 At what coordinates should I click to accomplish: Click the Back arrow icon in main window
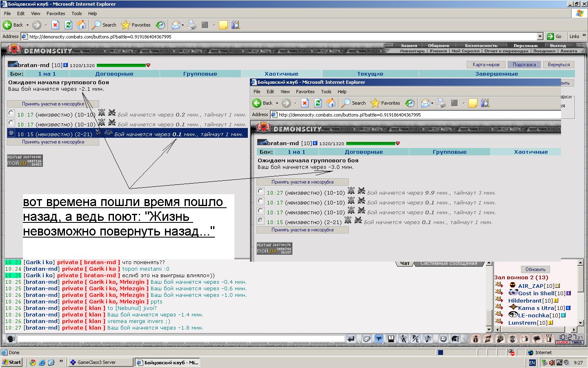pos(7,25)
